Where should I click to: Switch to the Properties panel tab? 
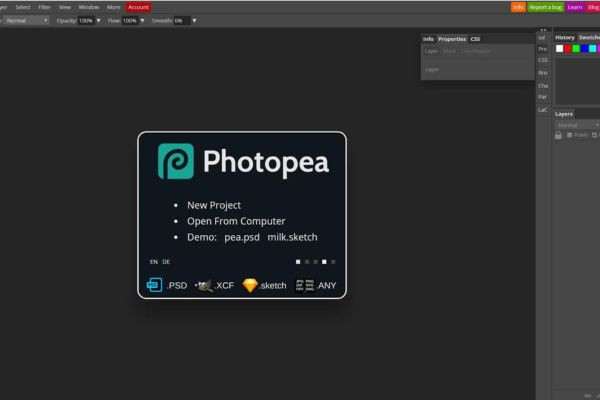(452, 39)
